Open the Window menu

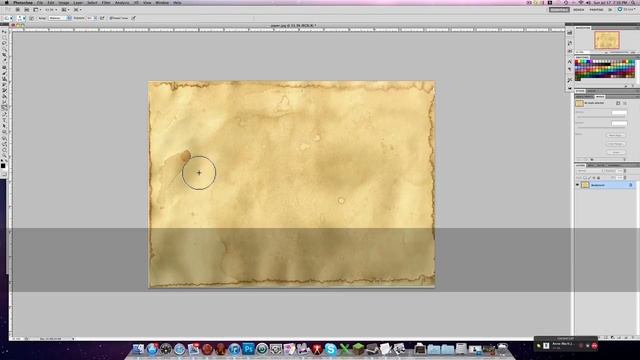162,2
